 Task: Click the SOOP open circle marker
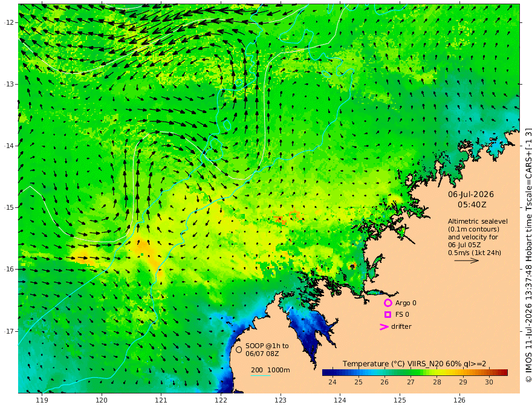[239, 349]
